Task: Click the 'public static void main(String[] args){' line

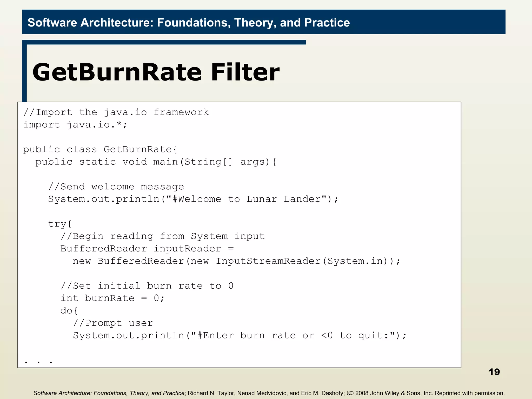Action: point(156,162)
